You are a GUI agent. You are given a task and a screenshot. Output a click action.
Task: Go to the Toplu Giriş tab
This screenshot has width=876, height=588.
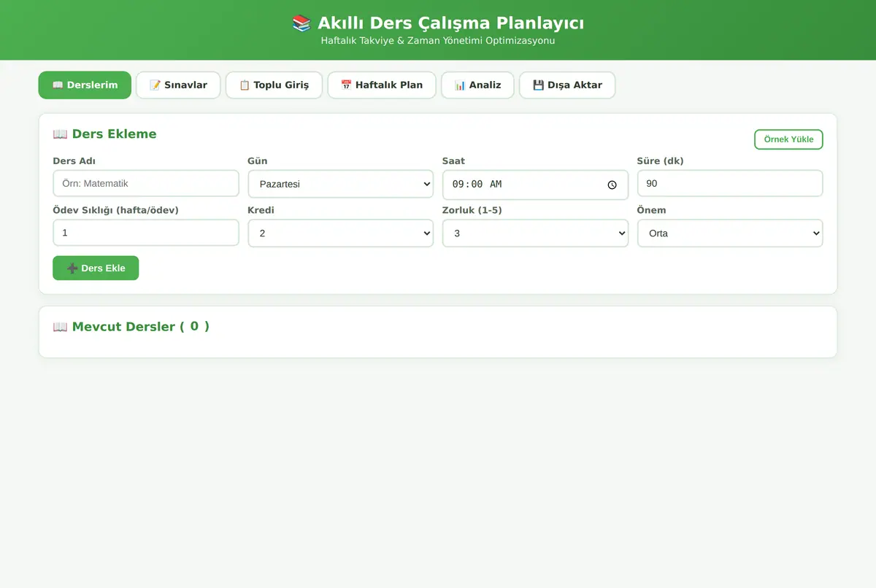tap(274, 85)
